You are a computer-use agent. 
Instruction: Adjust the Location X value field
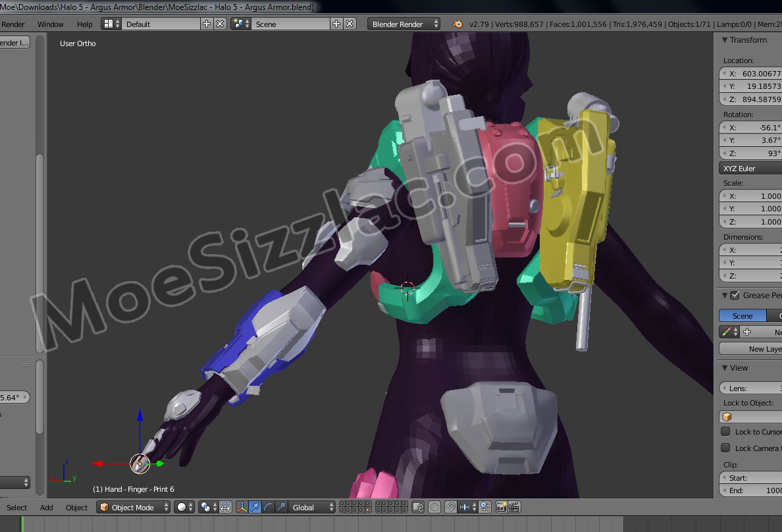click(750, 73)
